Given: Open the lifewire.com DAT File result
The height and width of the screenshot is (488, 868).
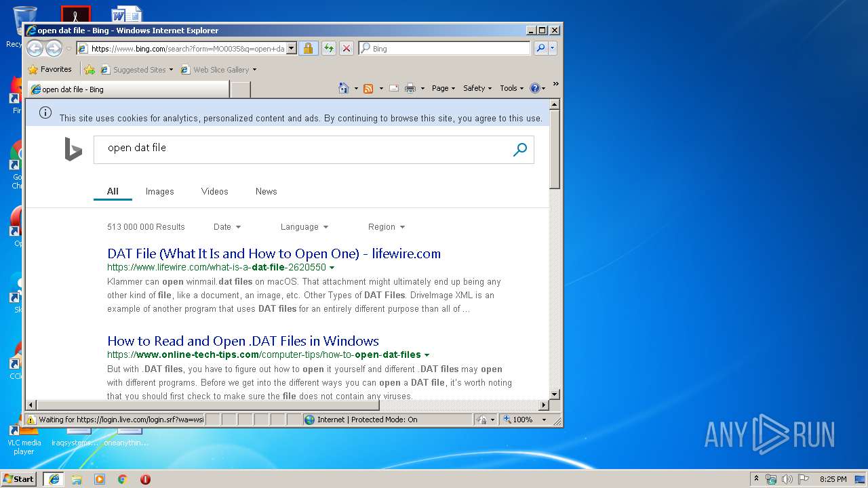Looking at the screenshot, I should point(274,253).
